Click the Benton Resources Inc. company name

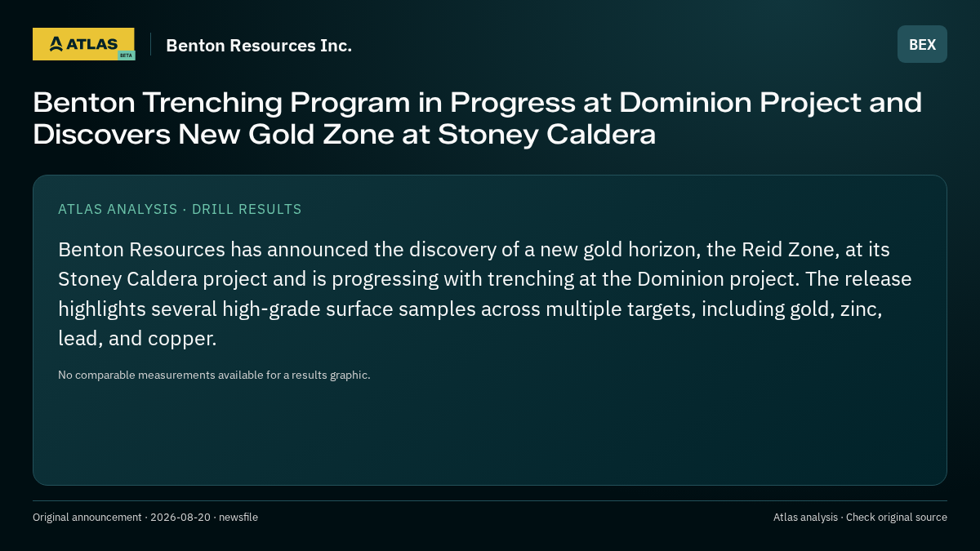coord(259,46)
